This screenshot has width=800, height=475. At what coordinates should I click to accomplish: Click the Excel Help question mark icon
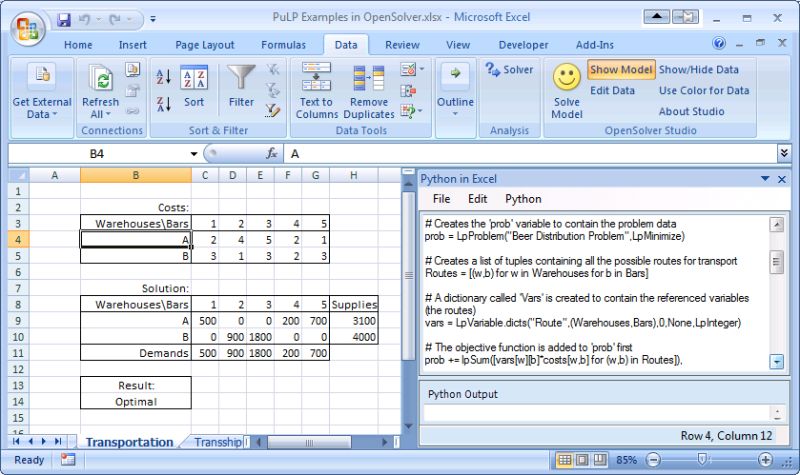point(719,43)
